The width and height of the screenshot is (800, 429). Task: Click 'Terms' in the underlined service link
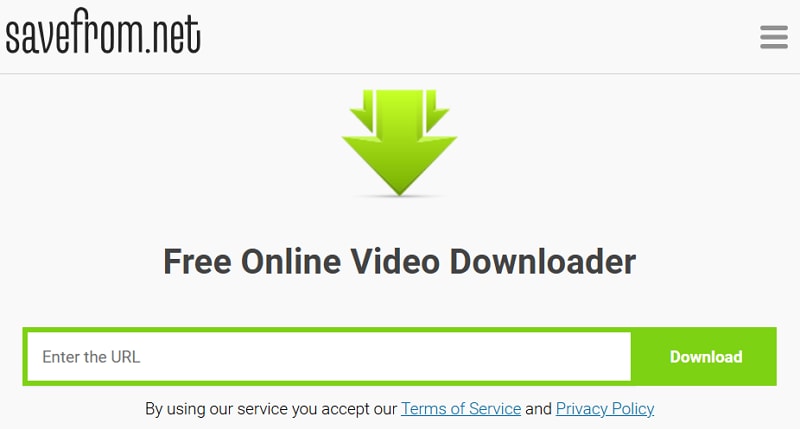(423, 409)
